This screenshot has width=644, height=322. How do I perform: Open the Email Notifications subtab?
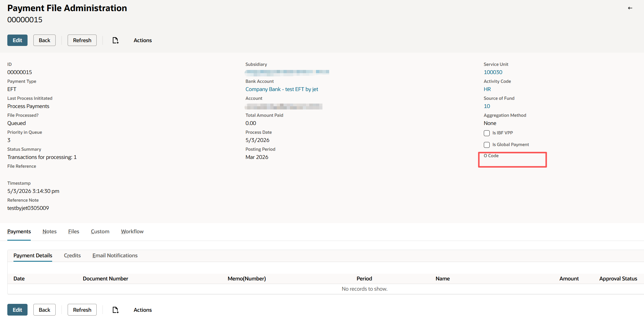coord(115,256)
